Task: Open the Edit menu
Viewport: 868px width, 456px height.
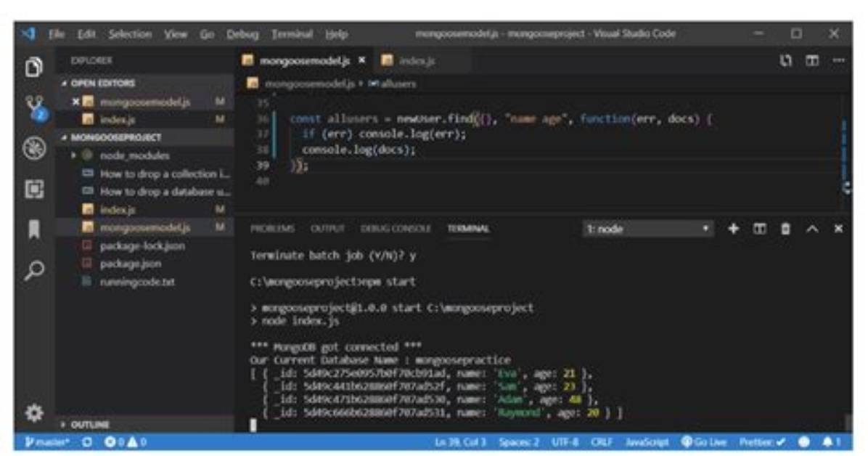Action: [x=86, y=34]
